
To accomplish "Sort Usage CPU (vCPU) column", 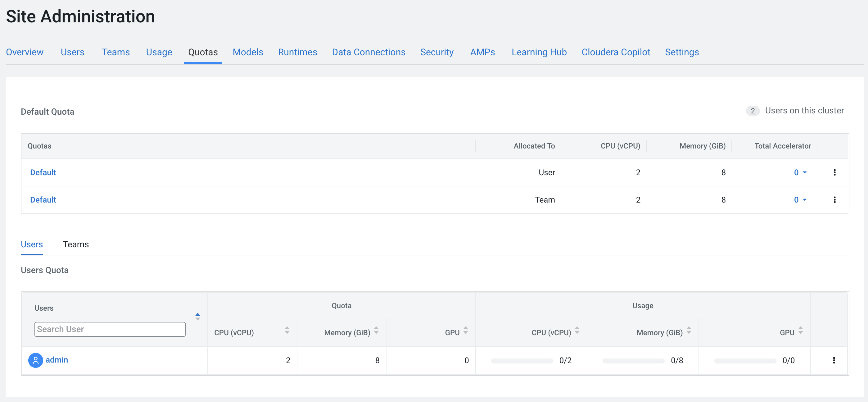I will click(x=577, y=330).
